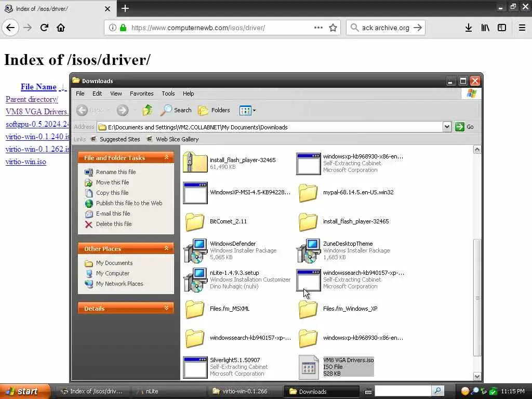Toggle the browser sidebar icon
This screenshot has height=399, width=532.
502,28
